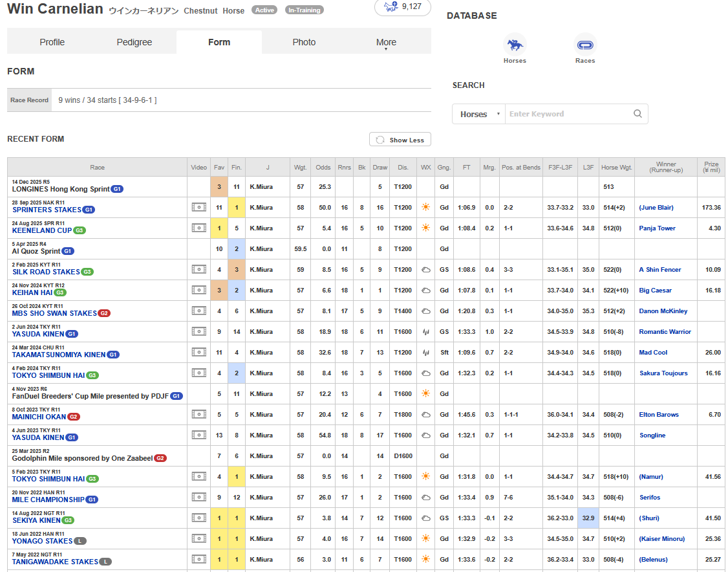This screenshot has width=728, height=572.
Task: Click the Active status badge
Action: (264, 10)
